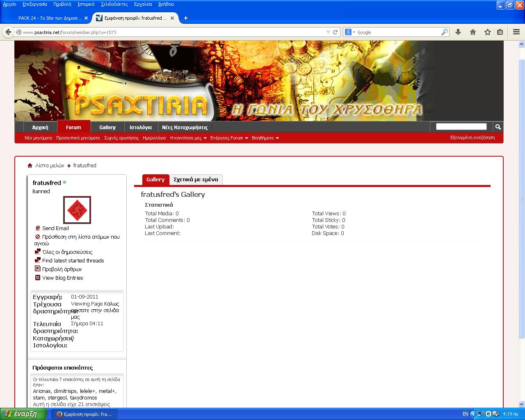Viewport: 525px width, 420px height.
Task: Open the browser home page icon
Action: [473, 32]
